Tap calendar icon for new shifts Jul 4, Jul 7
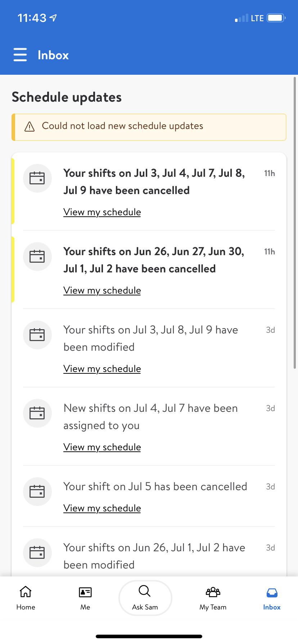 click(x=37, y=413)
